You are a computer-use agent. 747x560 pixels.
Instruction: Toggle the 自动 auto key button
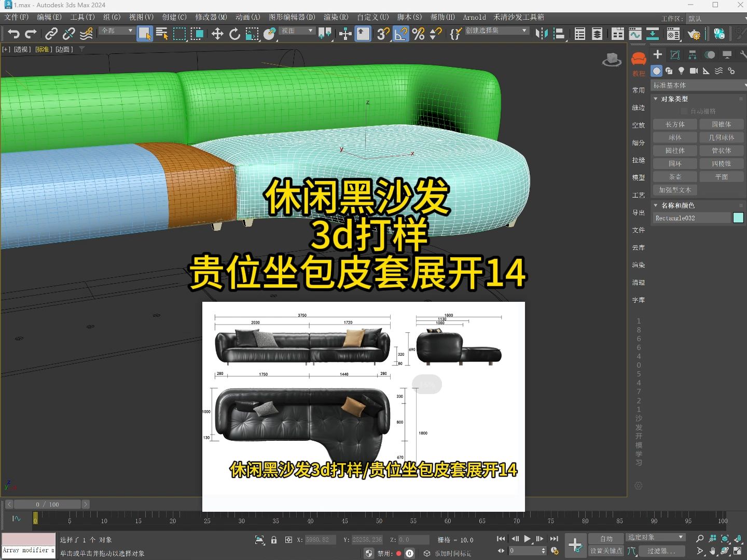pyautogui.click(x=606, y=539)
